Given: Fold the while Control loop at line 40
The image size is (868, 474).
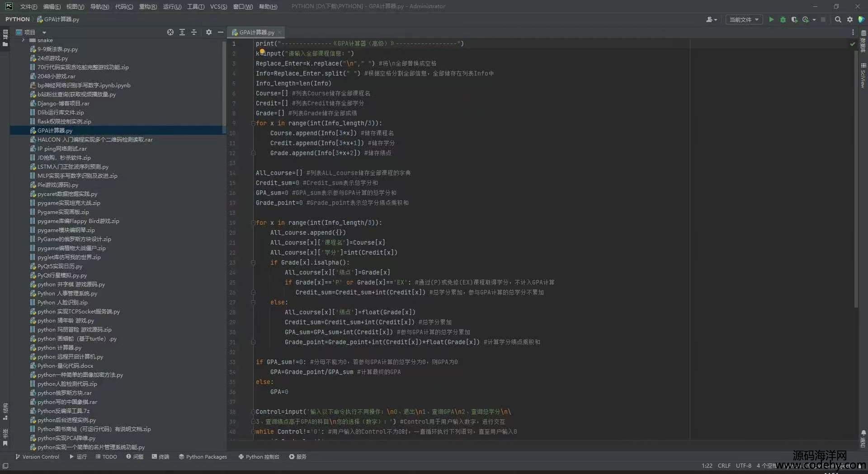Looking at the screenshot, I should pos(253,431).
